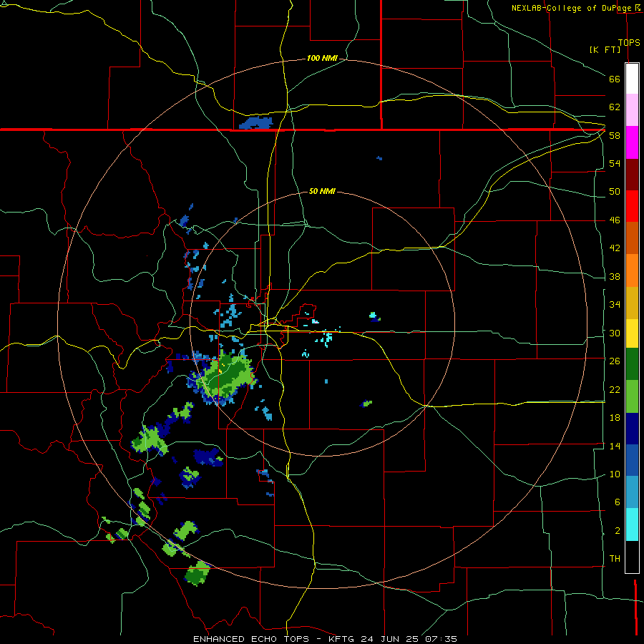Click the blue echo patch on thick state border

(x=256, y=123)
